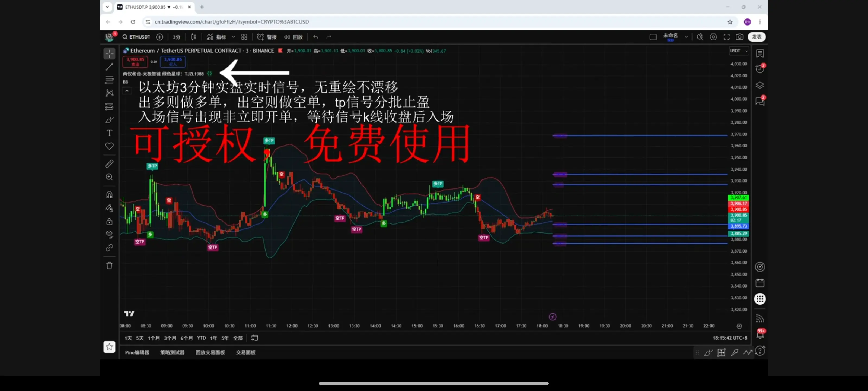Open chart settings hexagon icon
This screenshot has height=391, width=868.
click(x=713, y=37)
